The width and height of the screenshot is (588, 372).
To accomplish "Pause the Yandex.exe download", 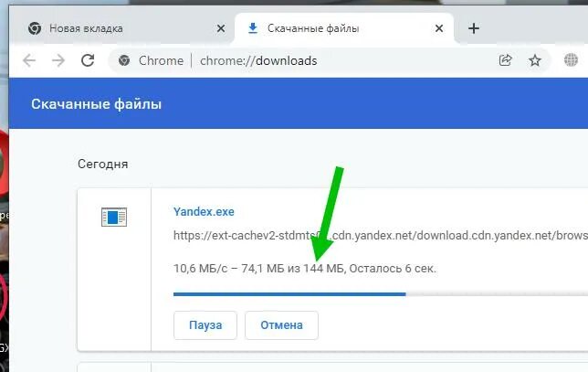I will click(205, 325).
